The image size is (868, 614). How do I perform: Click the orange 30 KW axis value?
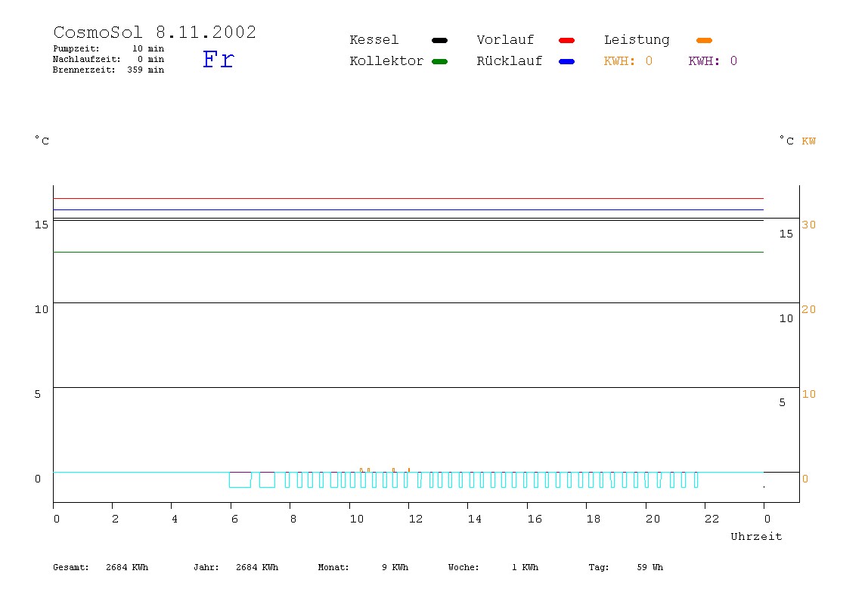click(x=809, y=225)
